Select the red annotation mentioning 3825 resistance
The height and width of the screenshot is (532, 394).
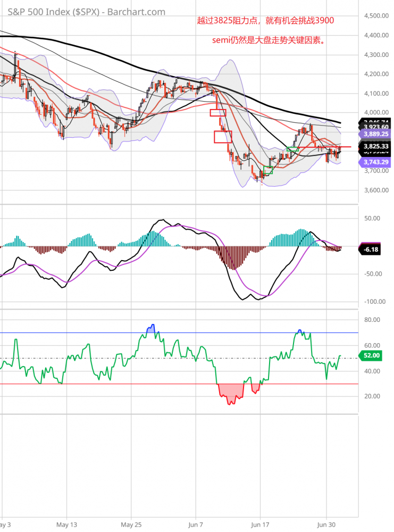coord(265,21)
